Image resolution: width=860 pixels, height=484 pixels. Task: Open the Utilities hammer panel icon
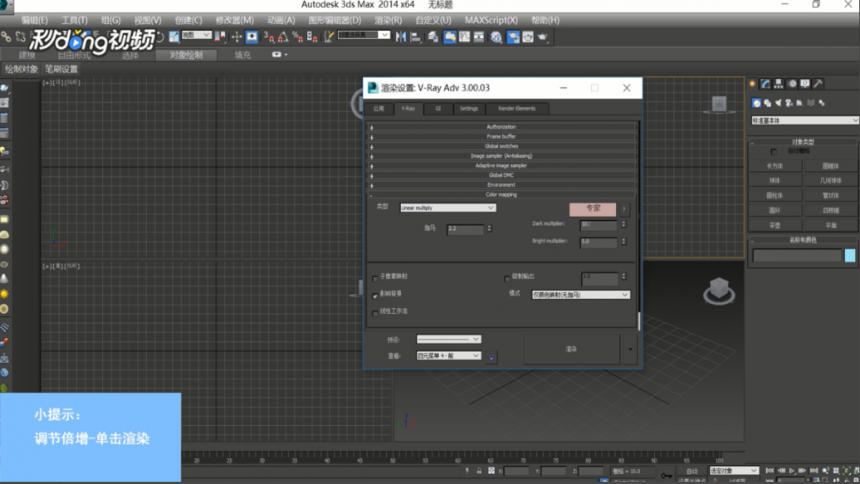tap(818, 83)
